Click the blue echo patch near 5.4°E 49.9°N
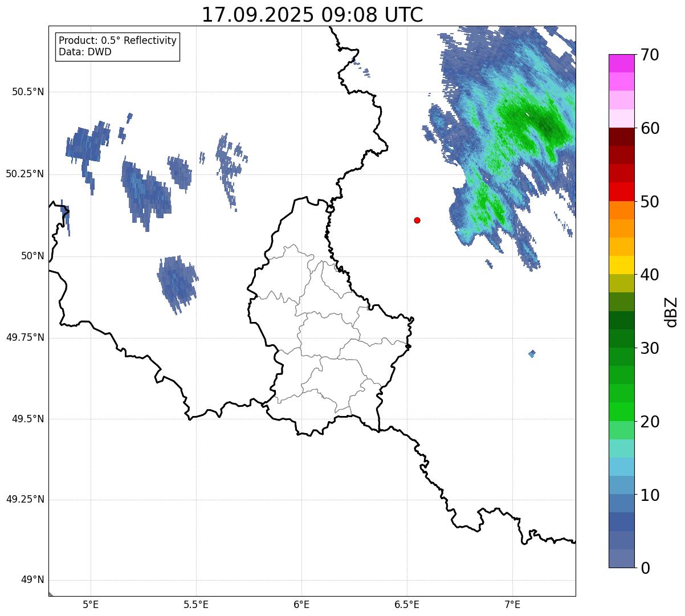This screenshot has height=616, width=685. tap(177, 284)
